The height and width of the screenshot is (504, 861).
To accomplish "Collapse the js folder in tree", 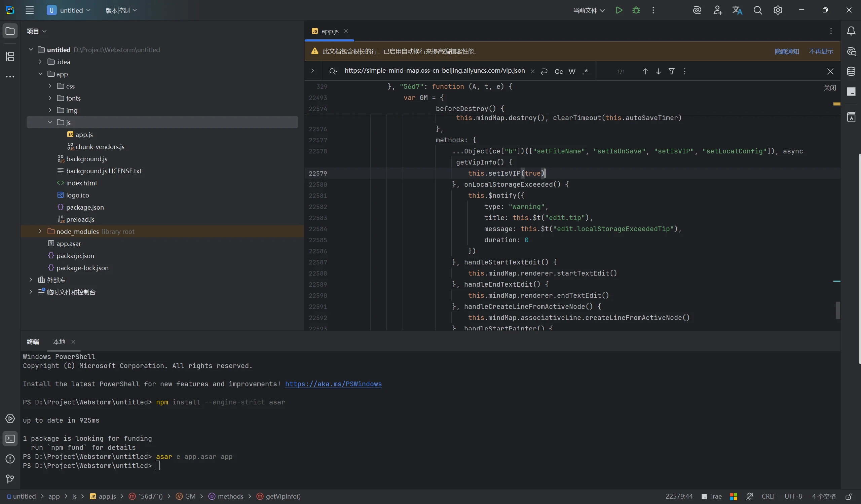I will (x=50, y=122).
